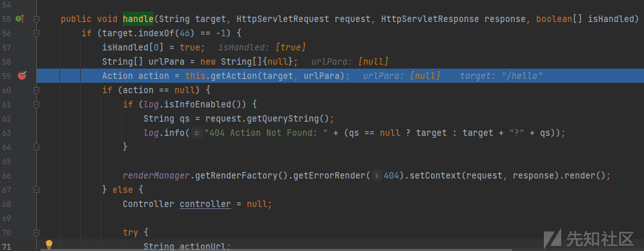Viewport: 644px width, 251px height.
Task: Fold the target.indexOf if block on line 56
Action: tap(37, 33)
